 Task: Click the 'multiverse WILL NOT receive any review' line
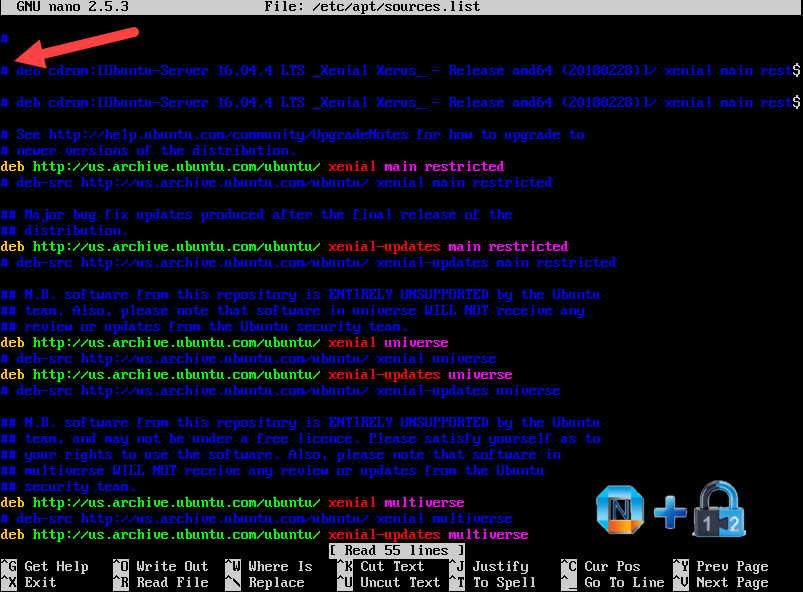pyautogui.click(x=272, y=470)
